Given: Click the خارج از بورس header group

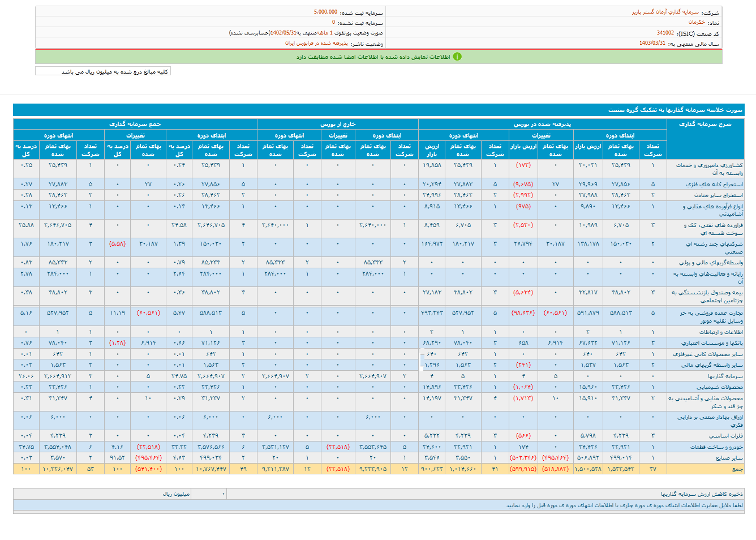Looking at the screenshot, I should 338,124.
